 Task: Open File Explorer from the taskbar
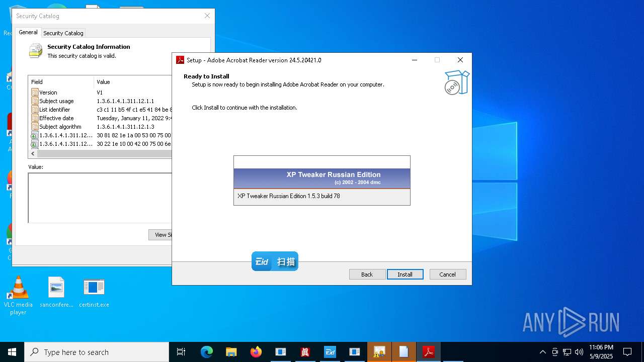[x=231, y=352]
